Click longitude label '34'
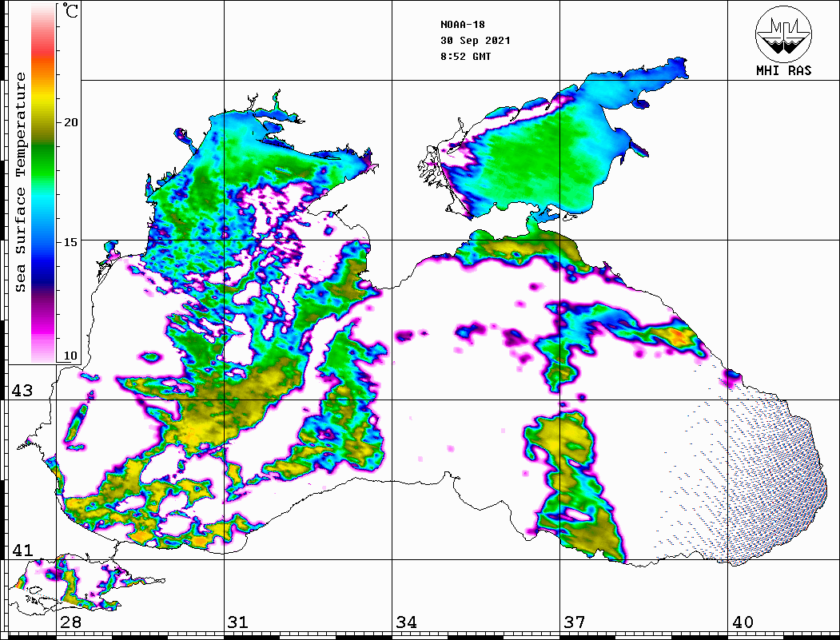The image size is (840, 640). click(406, 622)
